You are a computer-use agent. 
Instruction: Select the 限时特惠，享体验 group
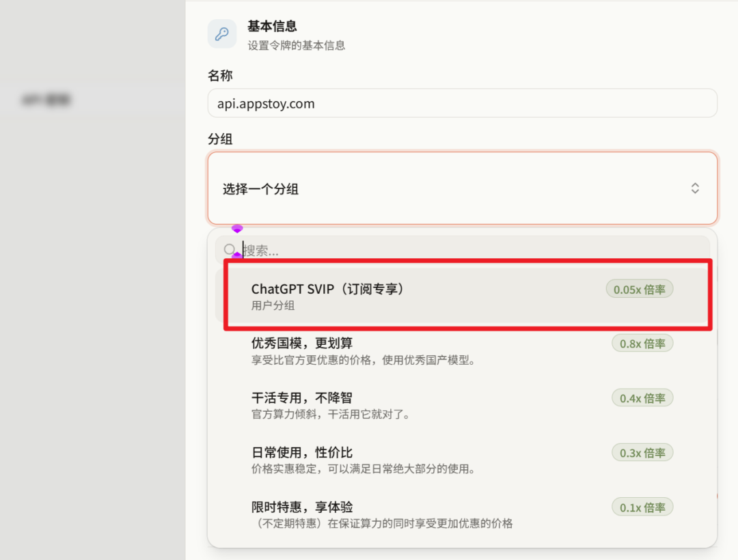coord(462,514)
